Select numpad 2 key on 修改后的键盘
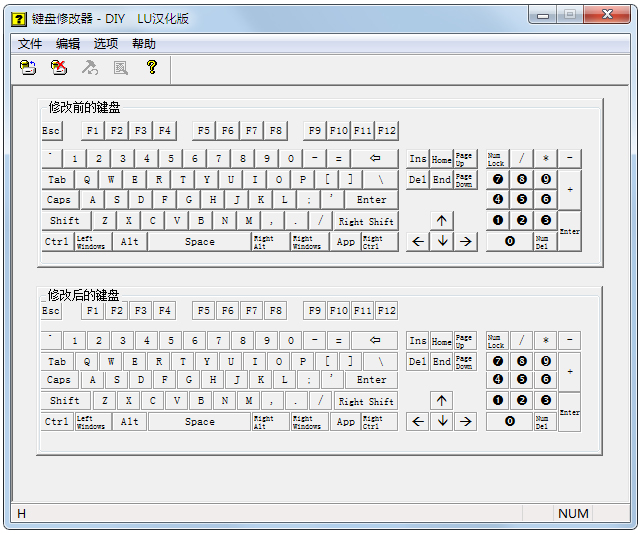The image size is (641, 534). click(x=522, y=401)
